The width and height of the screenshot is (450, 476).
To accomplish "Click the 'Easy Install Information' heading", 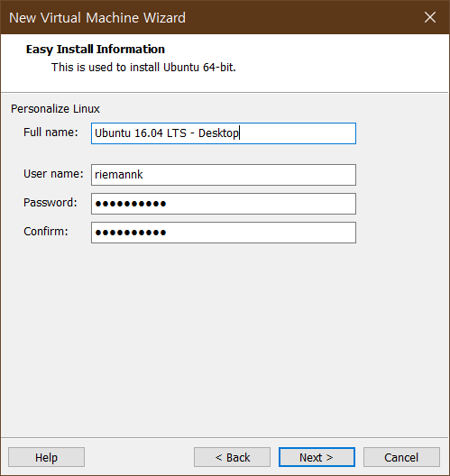I will pos(96,50).
